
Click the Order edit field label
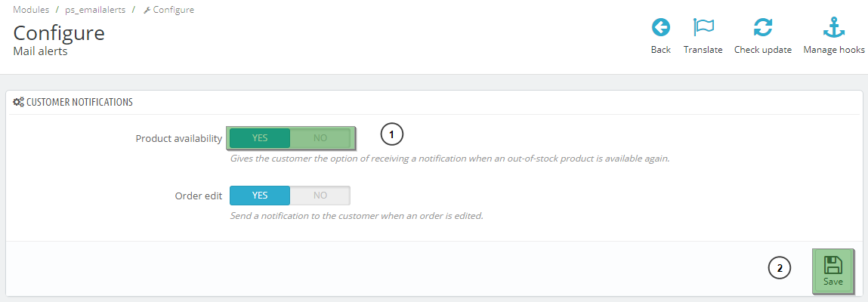tap(198, 196)
